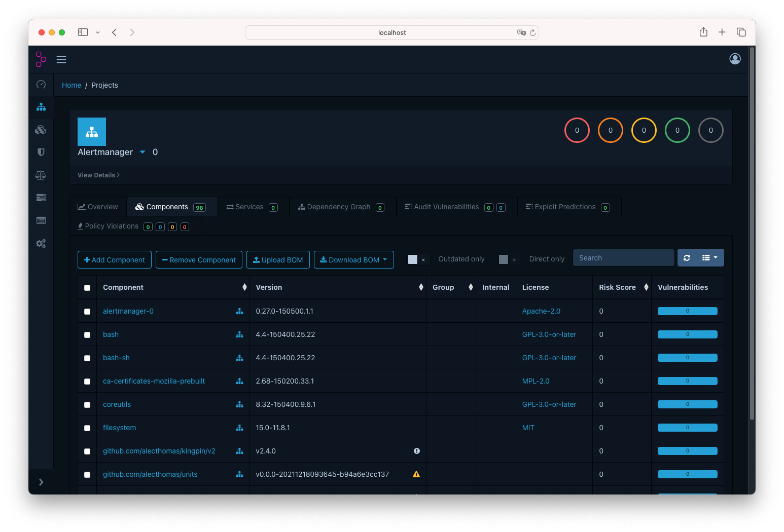Screen dimensions: 784x532
Task: Toggle Safari sidebar button
Action: pyautogui.click(x=83, y=32)
